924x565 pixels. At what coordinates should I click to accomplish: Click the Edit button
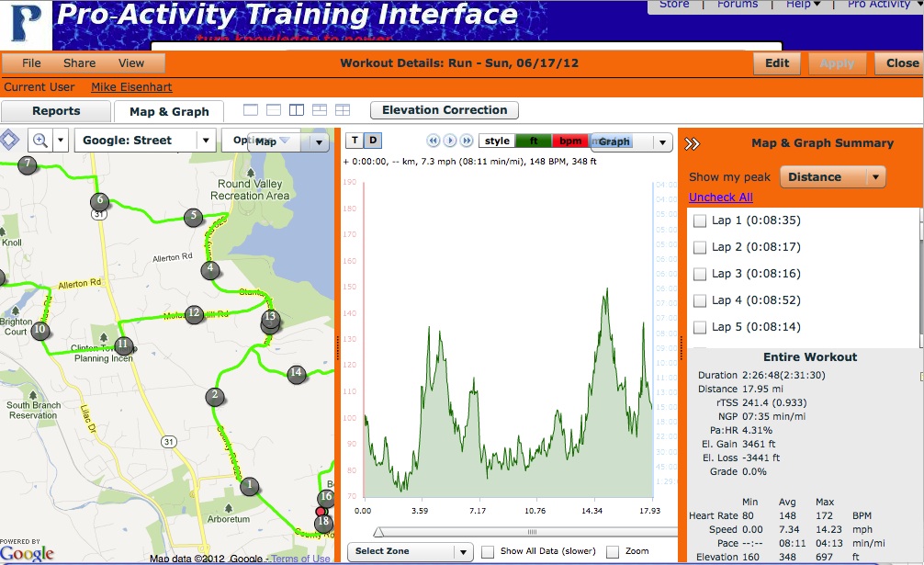pos(777,63)
